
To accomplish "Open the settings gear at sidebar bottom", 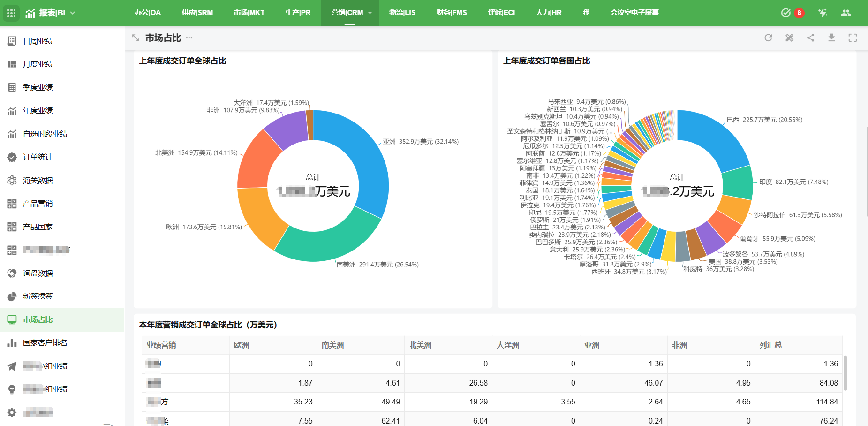I will [x=12, y=412].
